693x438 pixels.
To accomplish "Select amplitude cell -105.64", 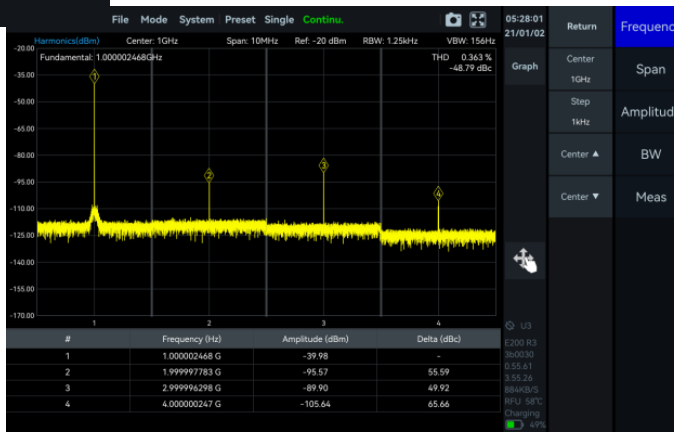I will 315,404.
